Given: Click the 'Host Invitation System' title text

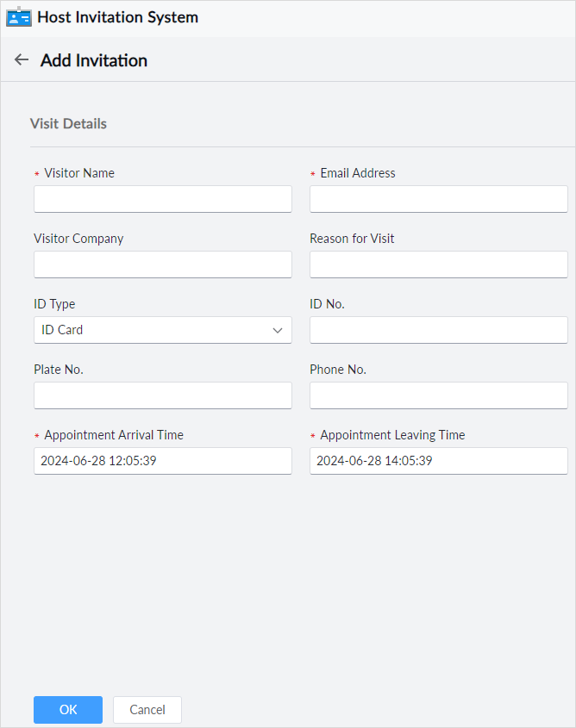Looking at the screenshot, I should [117, 17].
